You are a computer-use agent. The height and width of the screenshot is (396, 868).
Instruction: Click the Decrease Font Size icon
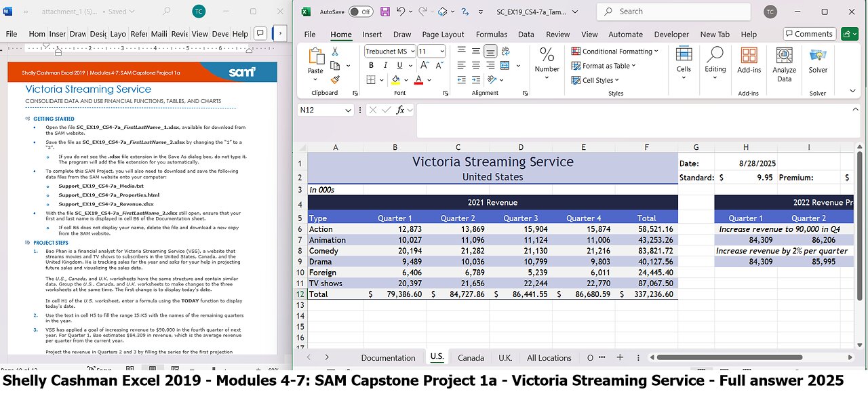click(x=439, y=66)
